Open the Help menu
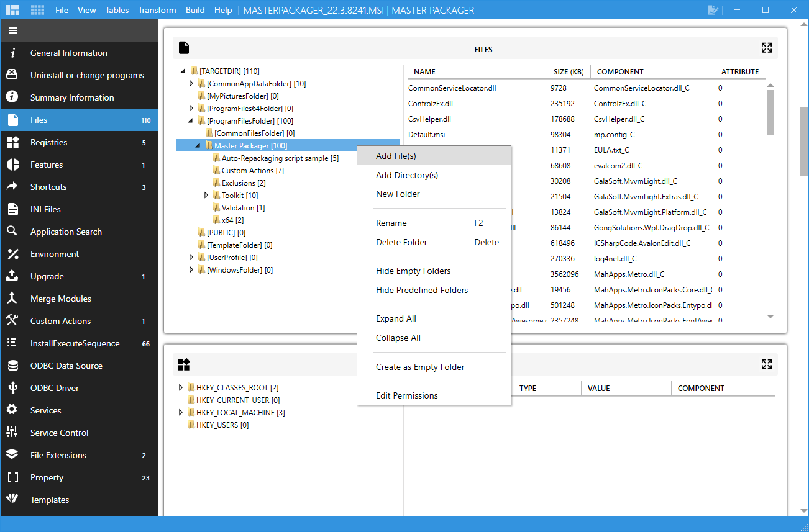The width and height of the screenshot is (809, 532). click(223, 10)
